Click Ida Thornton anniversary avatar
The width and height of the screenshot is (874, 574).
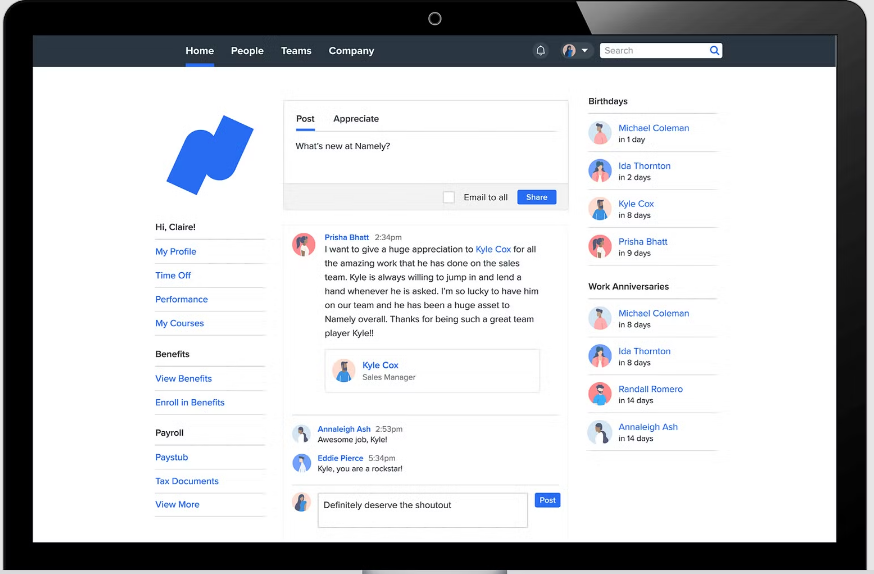(600, 356)
